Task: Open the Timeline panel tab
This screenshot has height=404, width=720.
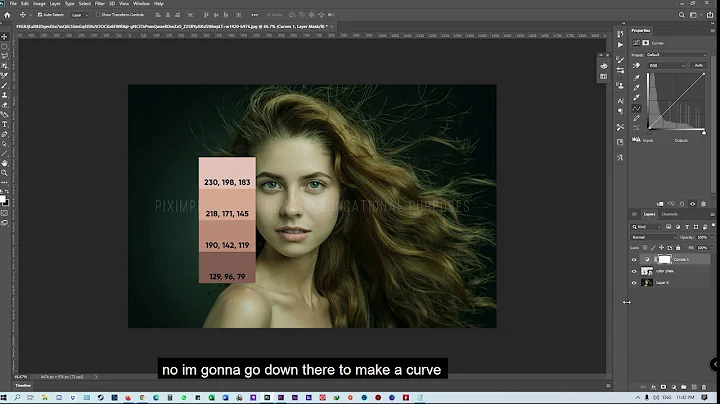Action: (x=23, y=386)
